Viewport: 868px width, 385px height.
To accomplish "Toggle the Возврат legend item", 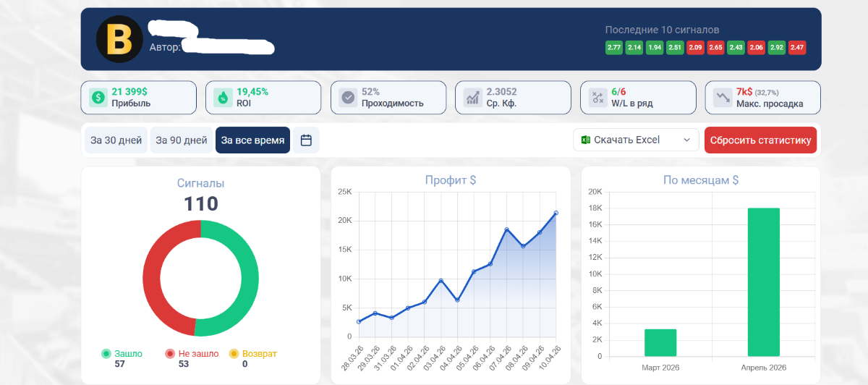I will (x=253, y=354).
